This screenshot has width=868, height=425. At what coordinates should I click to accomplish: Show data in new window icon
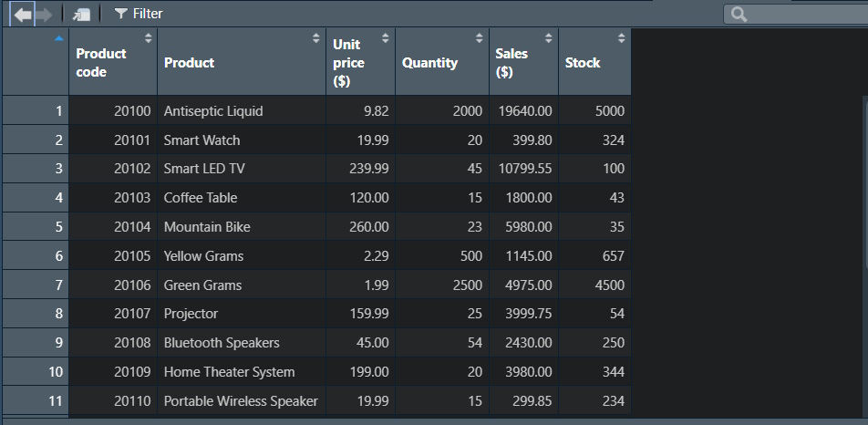pos(82,15)
